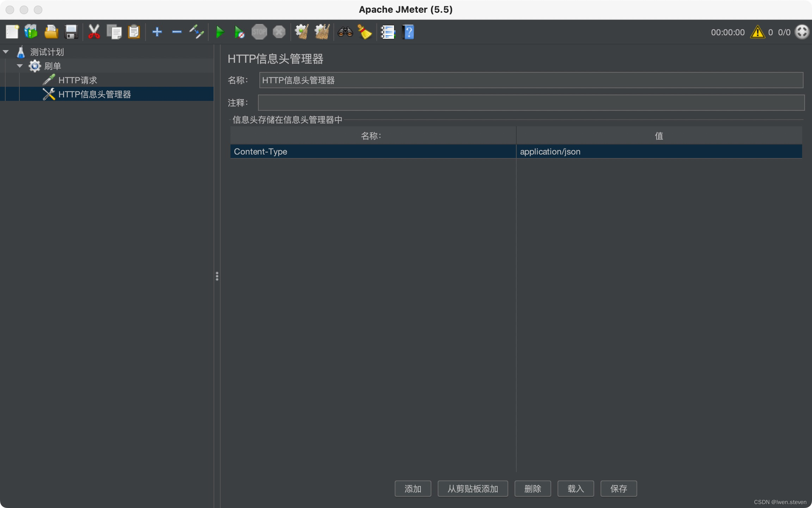The width and height of the screenshot is (812, 508).
Task: Reset search with yellow broom icon
Action: 365,32
